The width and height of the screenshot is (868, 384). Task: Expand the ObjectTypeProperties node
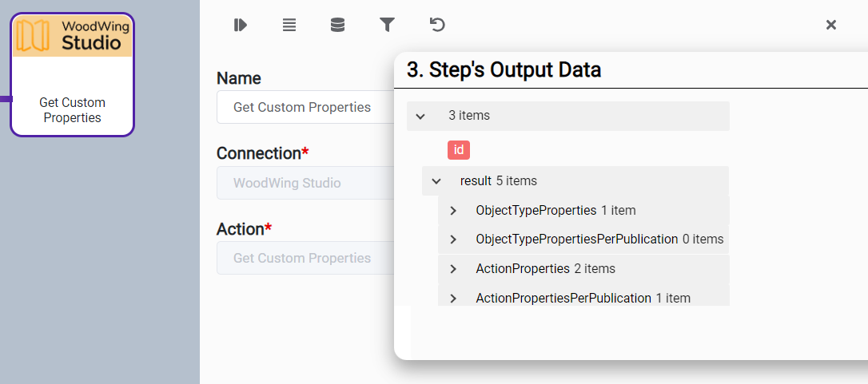453,211
